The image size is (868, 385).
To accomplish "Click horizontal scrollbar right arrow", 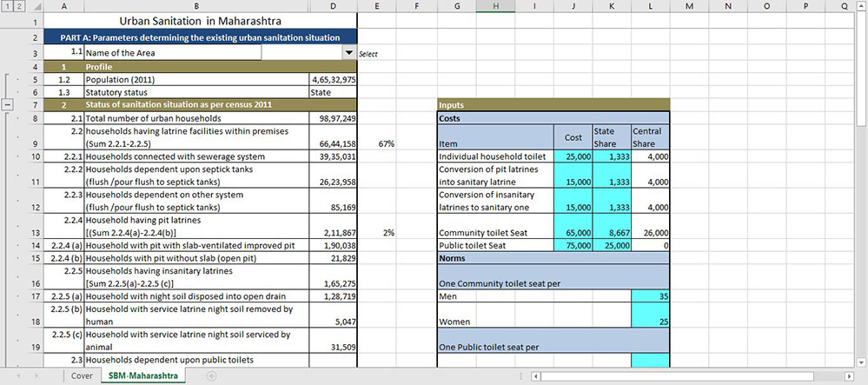I will [850, 376].
